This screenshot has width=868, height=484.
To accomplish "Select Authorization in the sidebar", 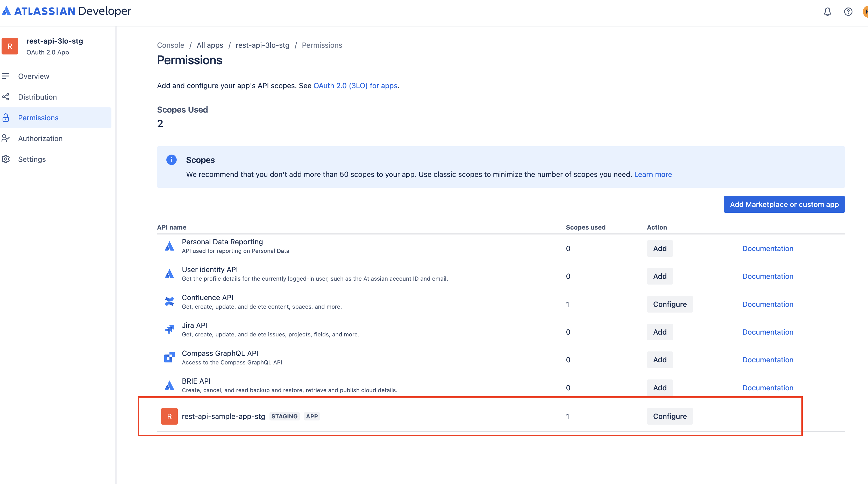I will [40, 139].
